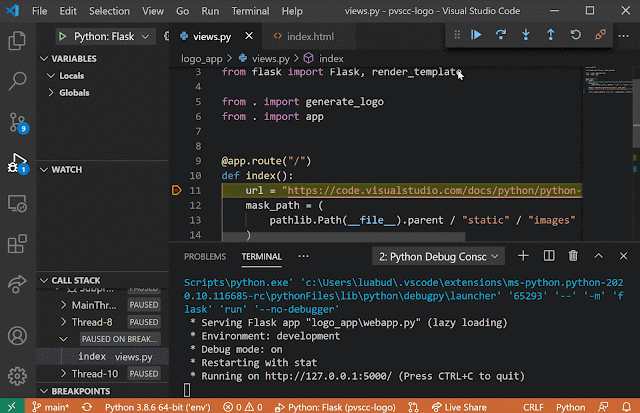Open launch.json gear next to configuration
The height and width of the screenshot is (413, 640).
click(x=166, y=36)
